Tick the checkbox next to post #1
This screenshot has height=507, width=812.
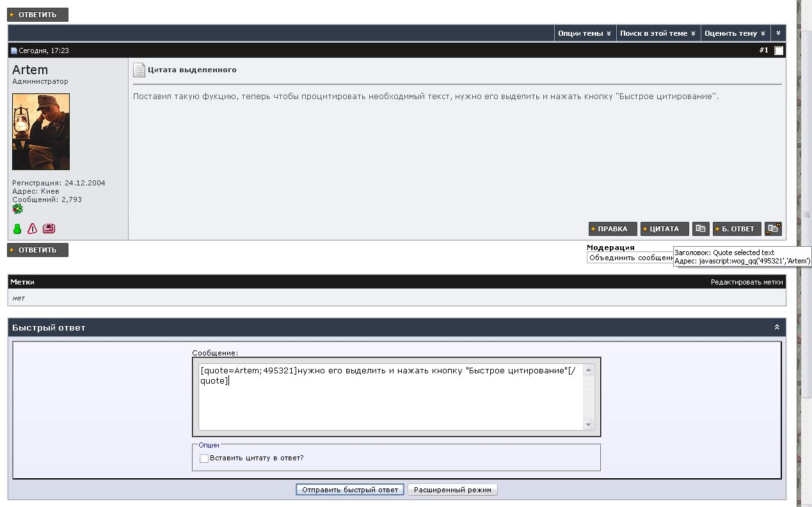(x=779, y=51)
